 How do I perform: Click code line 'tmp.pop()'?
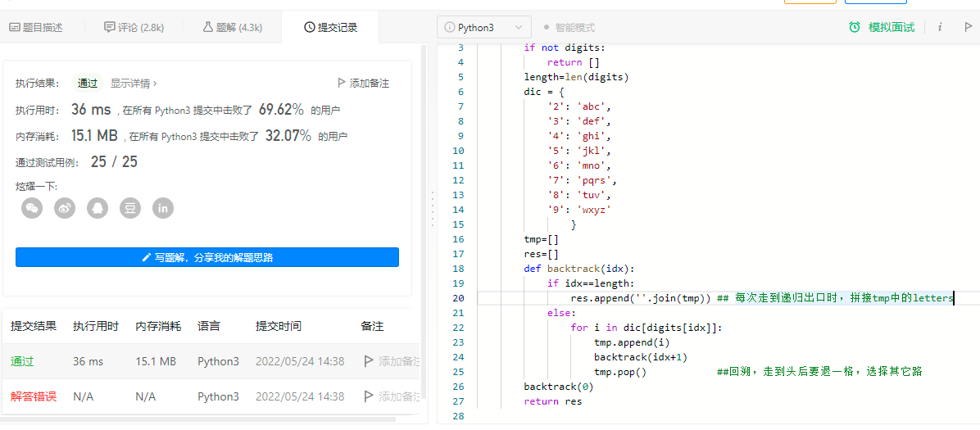(x=620, y=372)
